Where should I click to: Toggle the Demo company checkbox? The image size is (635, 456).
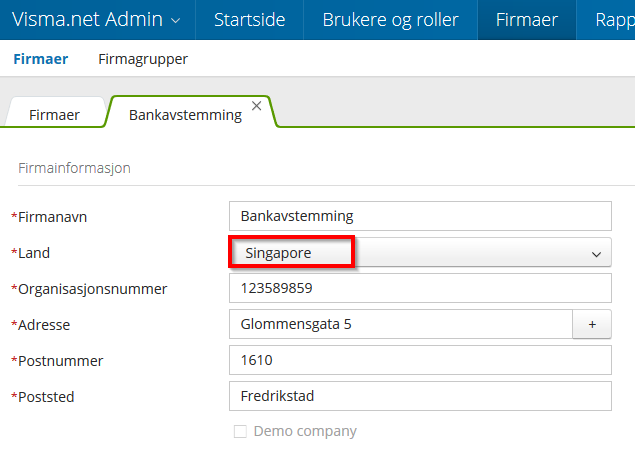239,432
